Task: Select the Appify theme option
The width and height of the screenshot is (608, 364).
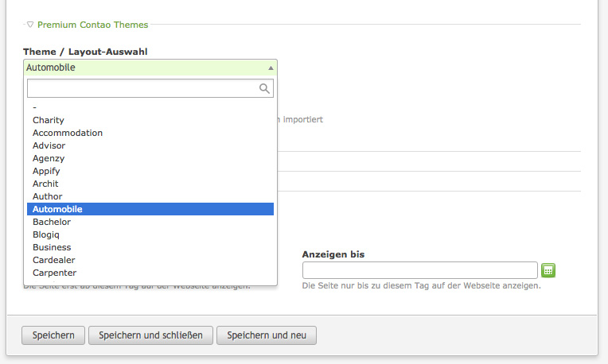Action: (46, 171)
